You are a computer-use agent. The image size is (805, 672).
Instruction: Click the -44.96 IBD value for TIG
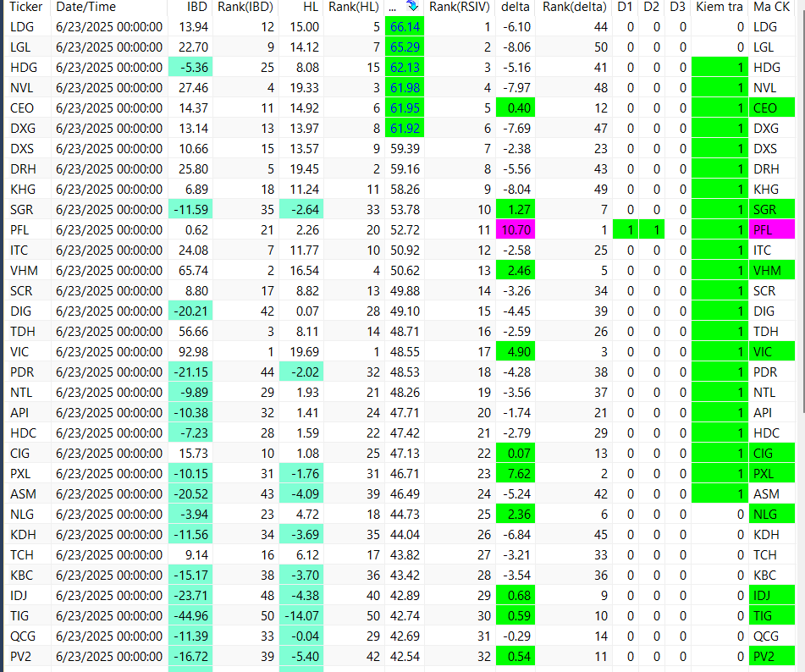pyautogui.click(x=190, y=615)
